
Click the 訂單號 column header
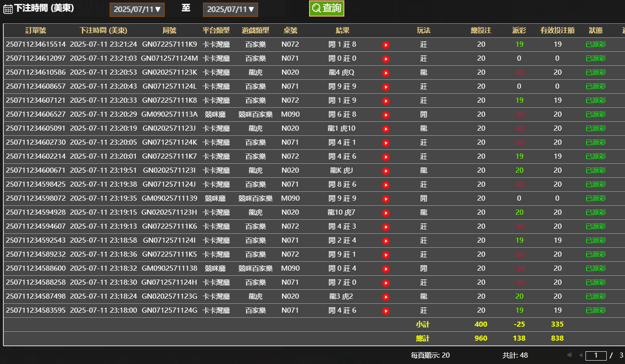tap(35, 31)
